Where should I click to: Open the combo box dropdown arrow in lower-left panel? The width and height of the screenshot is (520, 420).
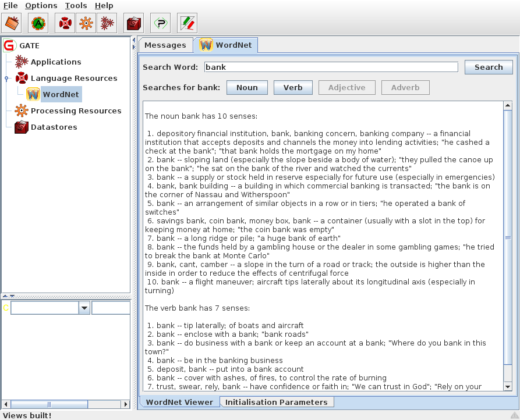(84, 308)
